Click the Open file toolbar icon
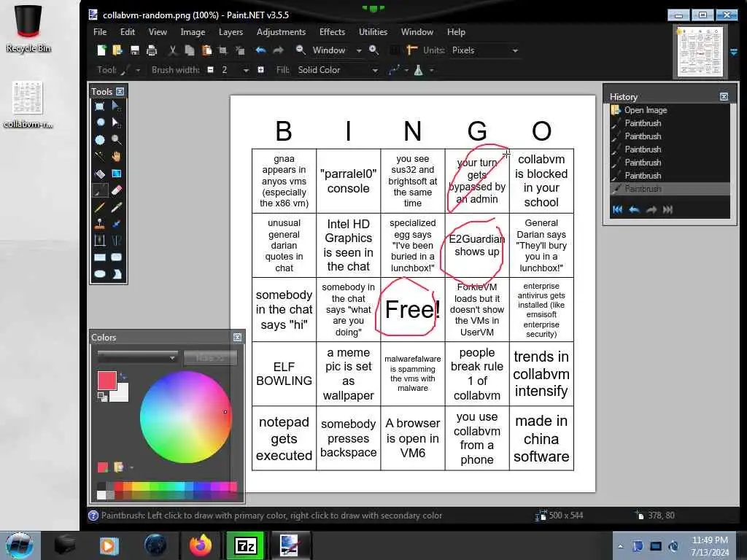 click(x=117, y=50)
